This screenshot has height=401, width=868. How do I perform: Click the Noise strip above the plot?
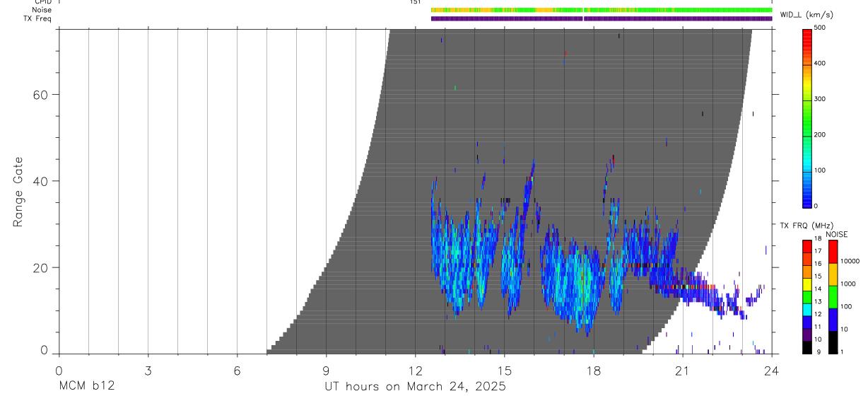click(602, 10)
